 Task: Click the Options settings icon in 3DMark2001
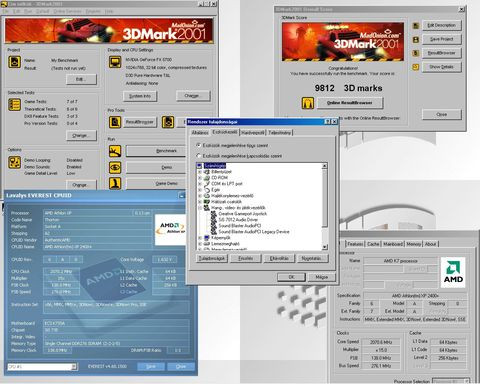tap(14, 162)
